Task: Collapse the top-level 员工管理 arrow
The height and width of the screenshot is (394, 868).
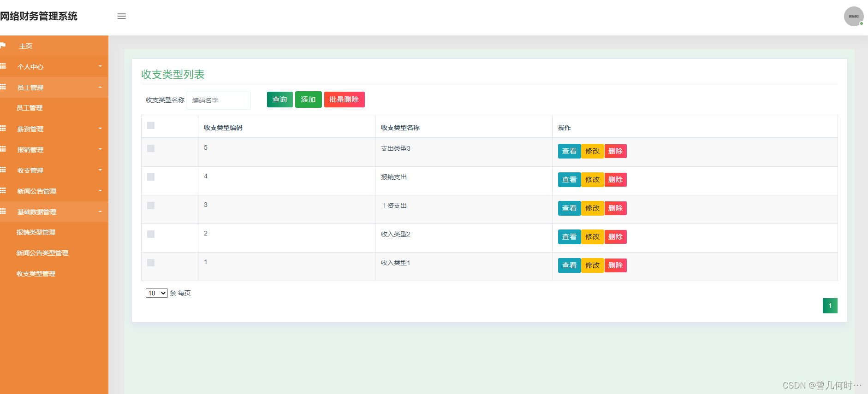Action: pos(100,87)
